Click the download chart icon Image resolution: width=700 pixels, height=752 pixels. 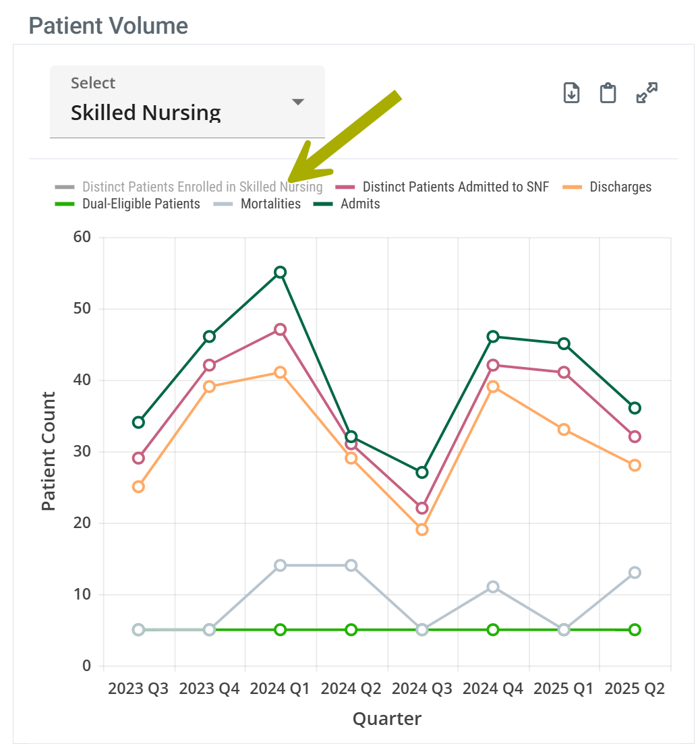tap(571, 93)
